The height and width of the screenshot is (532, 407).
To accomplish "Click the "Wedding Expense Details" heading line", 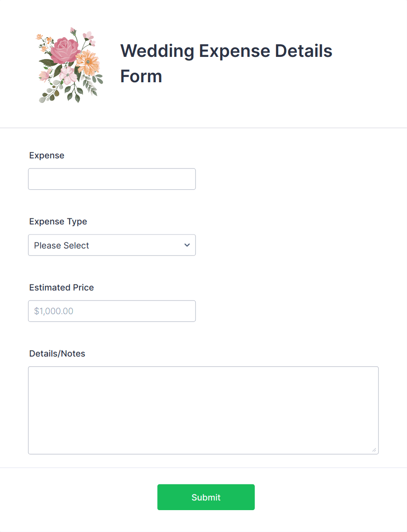I will click(226, 51).
